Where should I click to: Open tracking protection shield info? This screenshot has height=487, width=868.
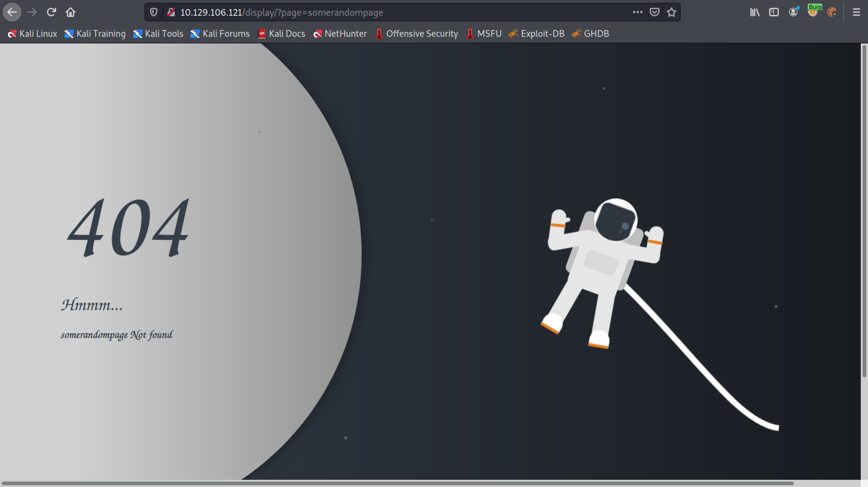pos(154,12)
